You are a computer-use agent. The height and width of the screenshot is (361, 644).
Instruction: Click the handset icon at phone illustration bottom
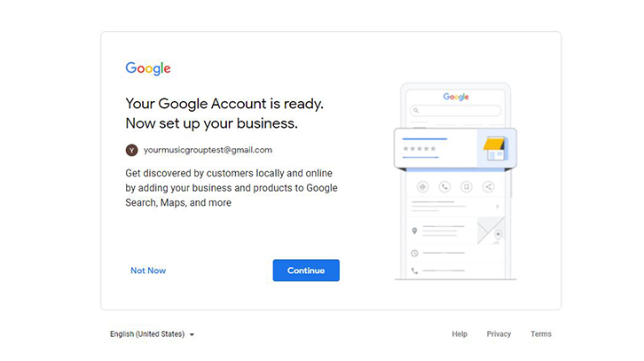(414, 271)
